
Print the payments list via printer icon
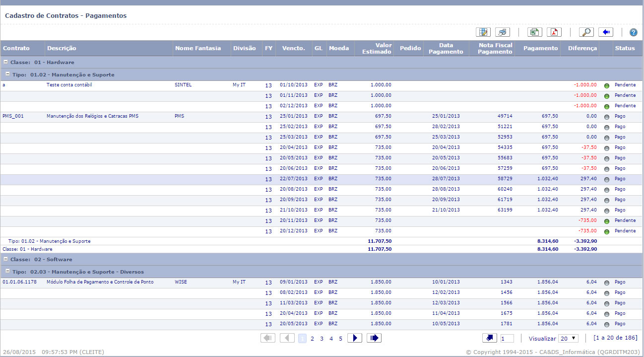(503, 32)
